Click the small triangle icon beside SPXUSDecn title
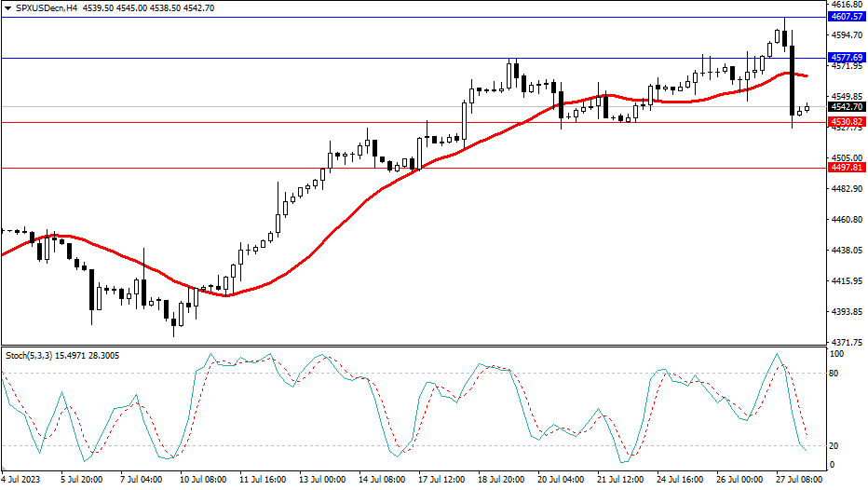The image size is (868, 490). [8, 7]
